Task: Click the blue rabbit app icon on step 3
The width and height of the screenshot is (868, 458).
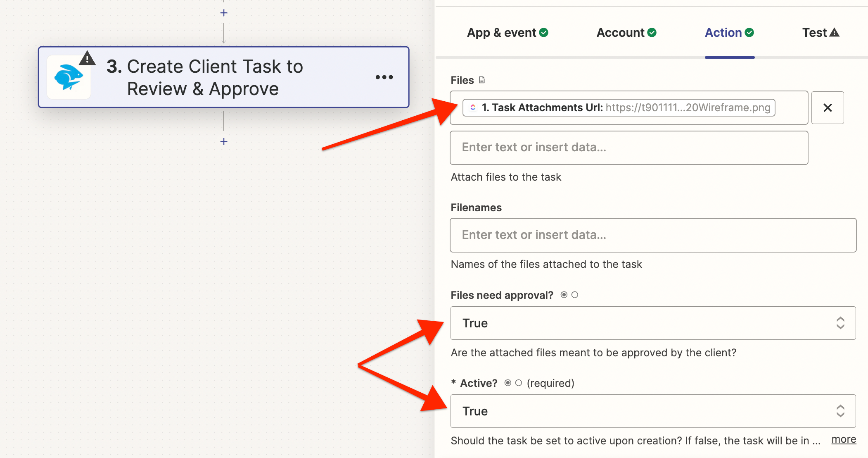Action: coord(69,77)
